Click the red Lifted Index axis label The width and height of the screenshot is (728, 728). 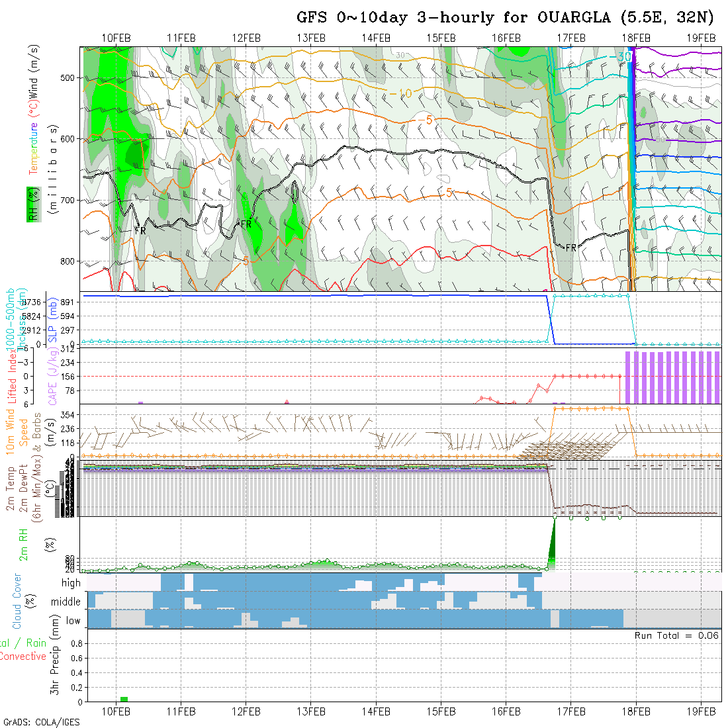click(12, 376)
